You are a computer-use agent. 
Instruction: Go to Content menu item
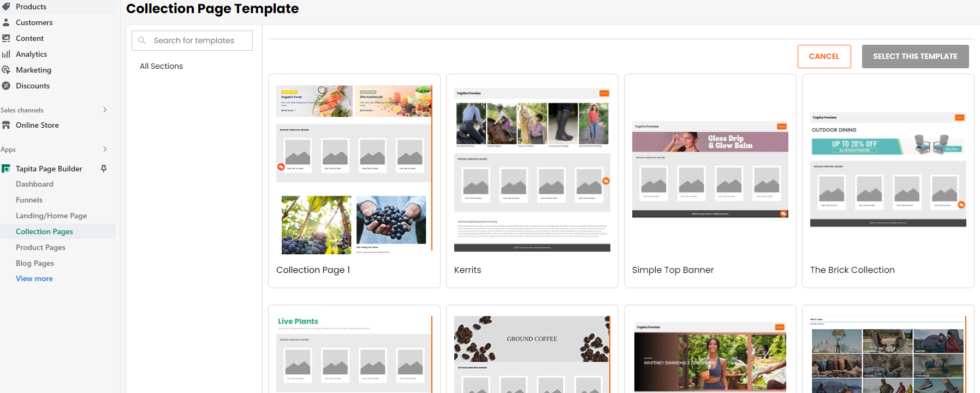[29, 38]
